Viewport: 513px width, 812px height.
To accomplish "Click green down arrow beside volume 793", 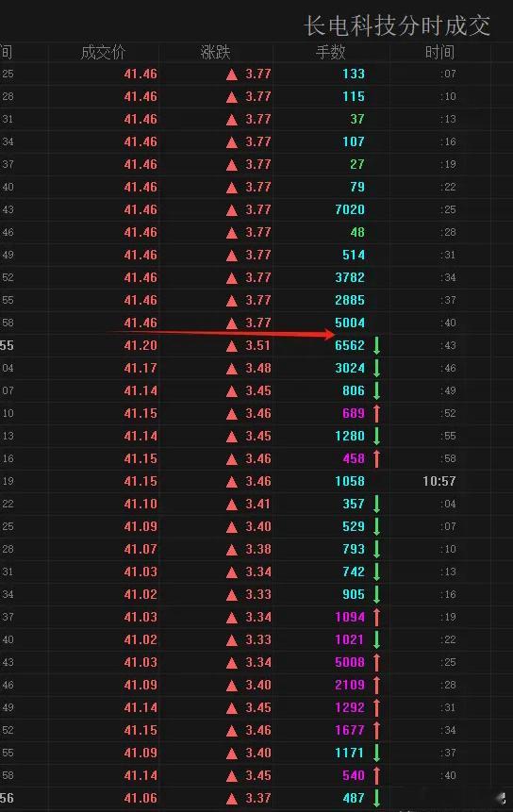I will click(377, 549).
